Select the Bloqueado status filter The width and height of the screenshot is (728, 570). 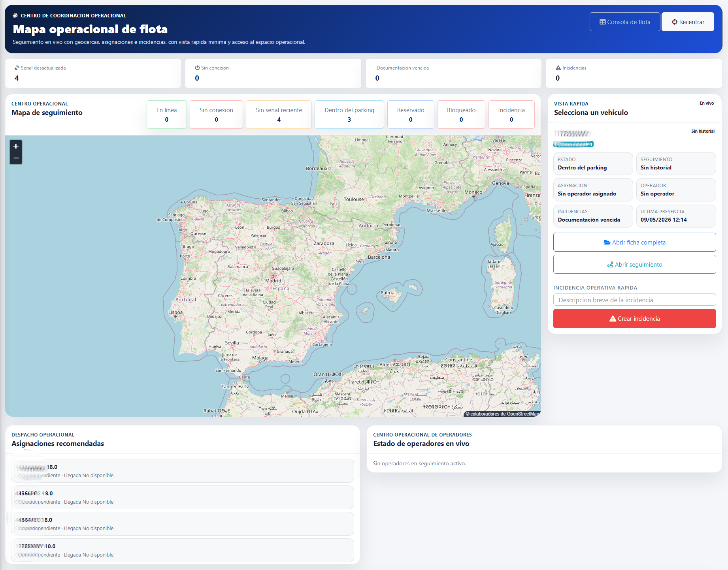461,115
